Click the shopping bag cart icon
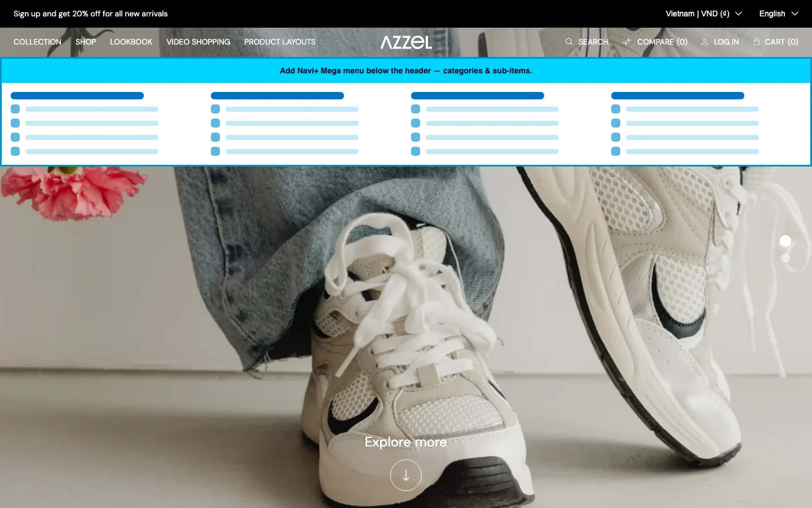The width and height of the screenshot is (812, 508). [x=757, y=42]
